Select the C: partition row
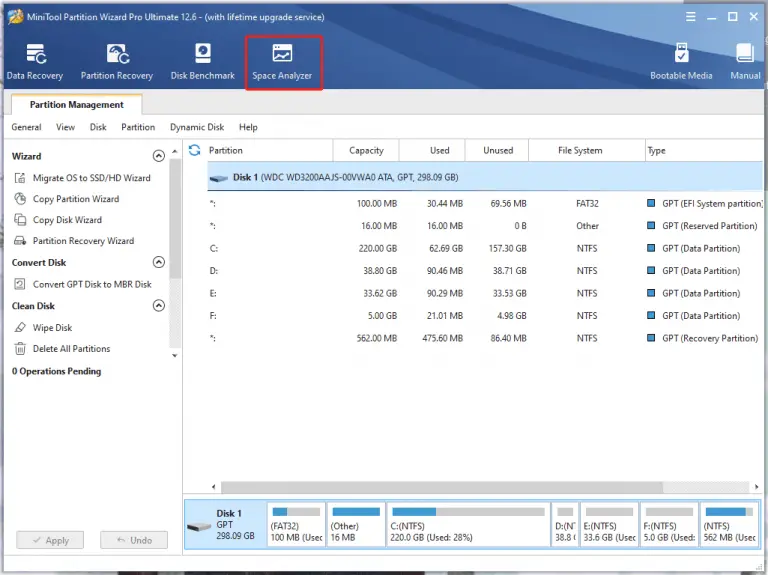 tap(485, 248)
